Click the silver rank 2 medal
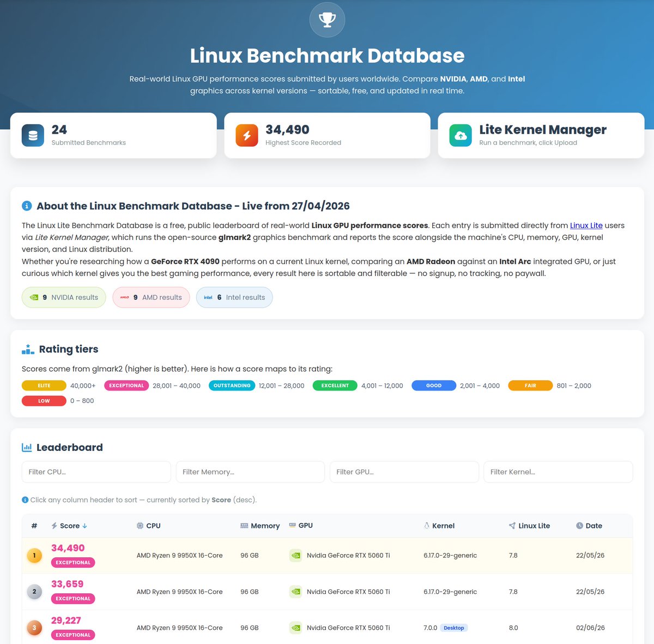 point(34,592)
